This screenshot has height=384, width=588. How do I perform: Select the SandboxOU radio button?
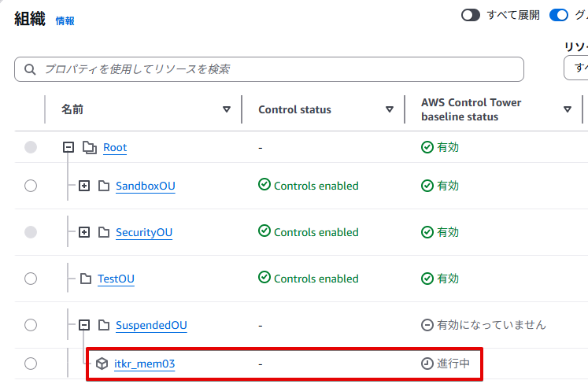pos(31,186)
